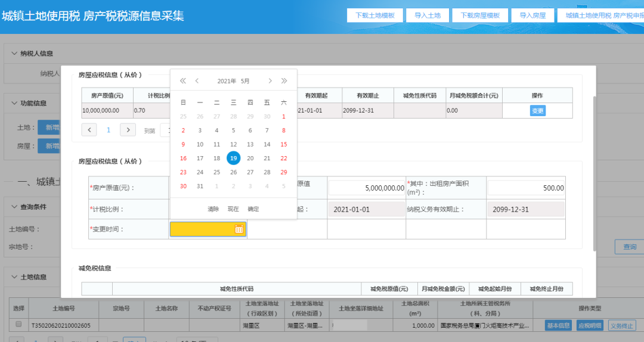Click 清除 to clear the date
This screenshot has height=342, width=644.
[x=213, y=209]
